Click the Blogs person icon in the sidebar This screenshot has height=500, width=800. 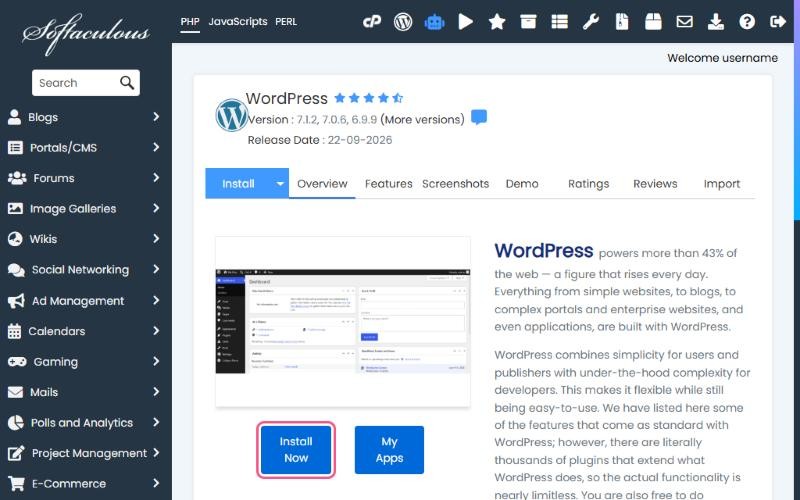click(x=14, y=117)
